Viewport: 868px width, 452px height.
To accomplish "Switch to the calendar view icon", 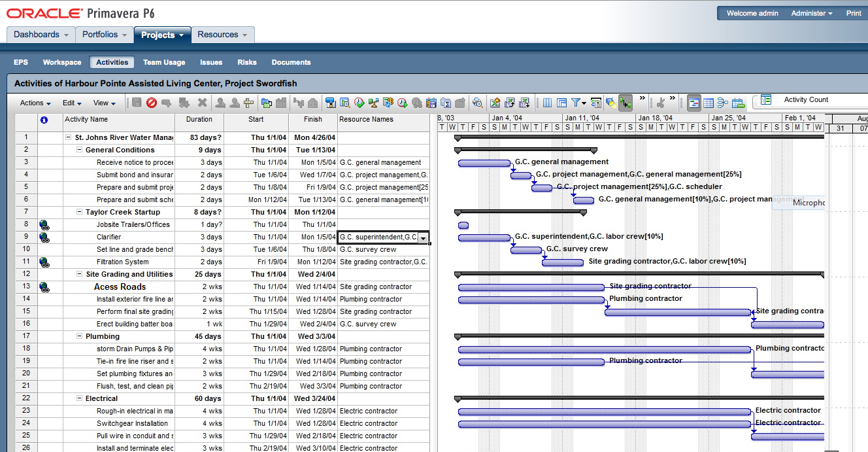I will coord(738,103).
